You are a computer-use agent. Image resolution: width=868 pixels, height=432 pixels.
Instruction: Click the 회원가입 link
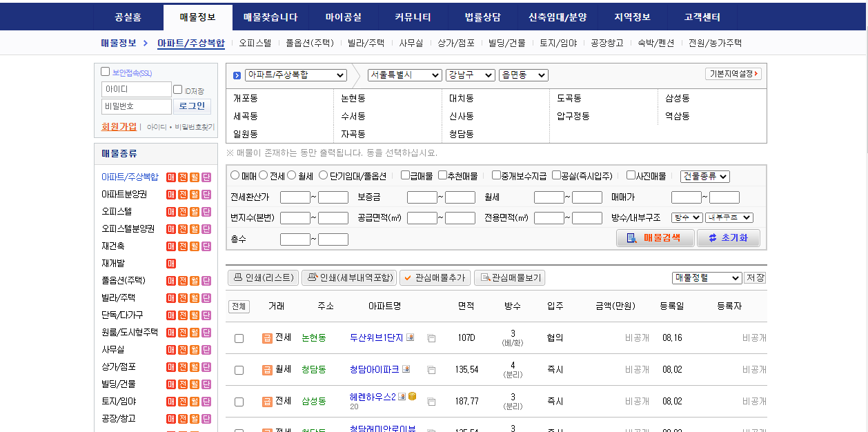(x=119, y=126)
